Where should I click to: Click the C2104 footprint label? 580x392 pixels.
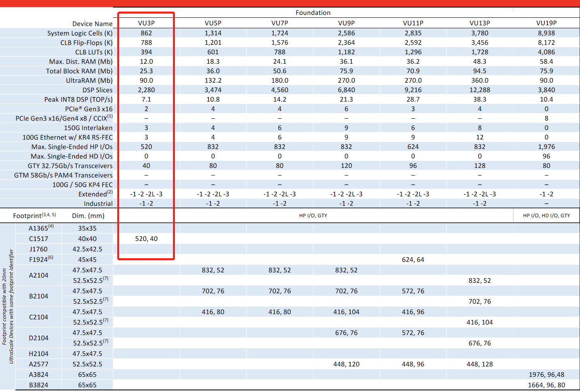pyautogui.click(x=39, y=317)
